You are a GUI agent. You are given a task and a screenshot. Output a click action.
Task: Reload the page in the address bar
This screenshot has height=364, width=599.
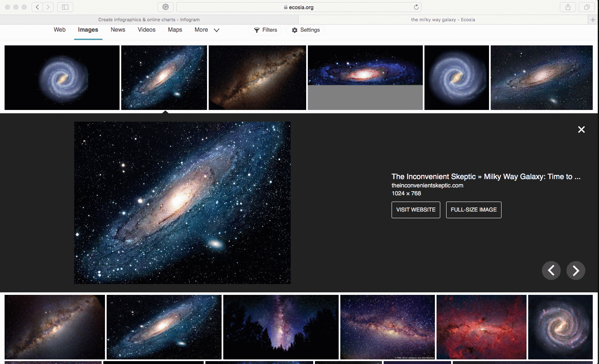(416, 7)
